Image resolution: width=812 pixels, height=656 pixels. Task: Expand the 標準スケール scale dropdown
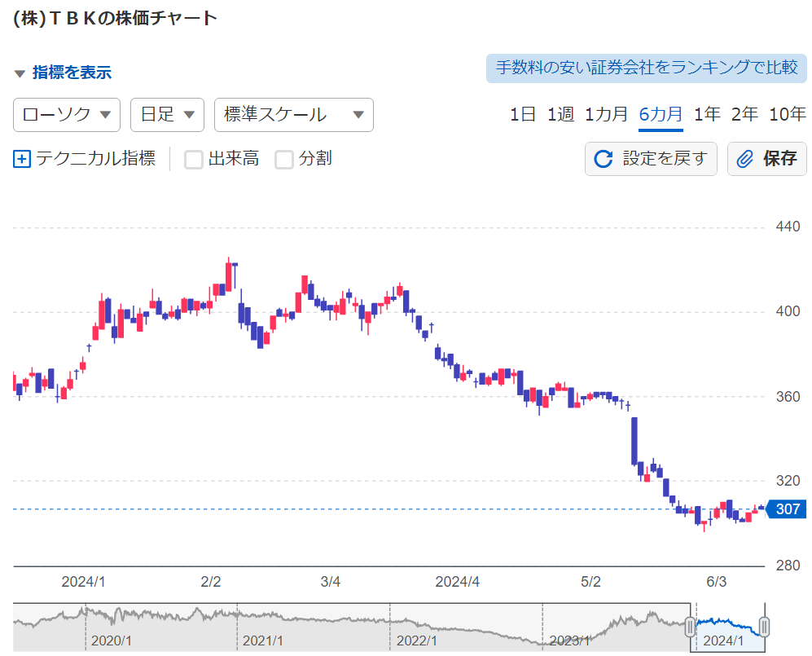tap(294, 115)
